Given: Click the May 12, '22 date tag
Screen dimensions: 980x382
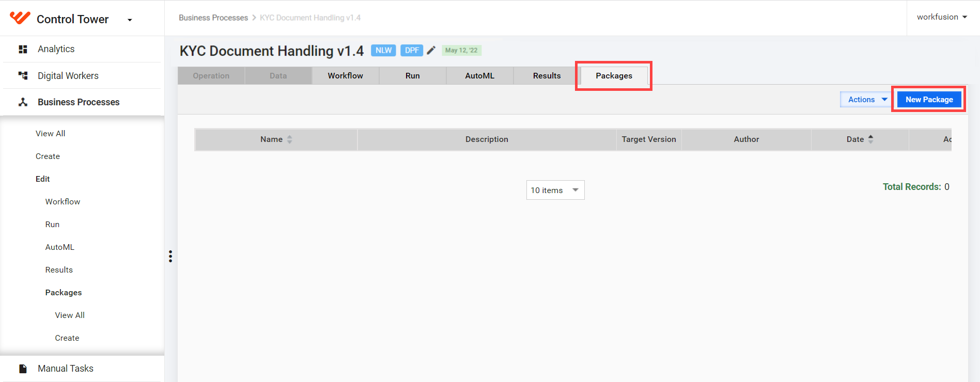Looking at the screenshot, I should click(461, 50).
